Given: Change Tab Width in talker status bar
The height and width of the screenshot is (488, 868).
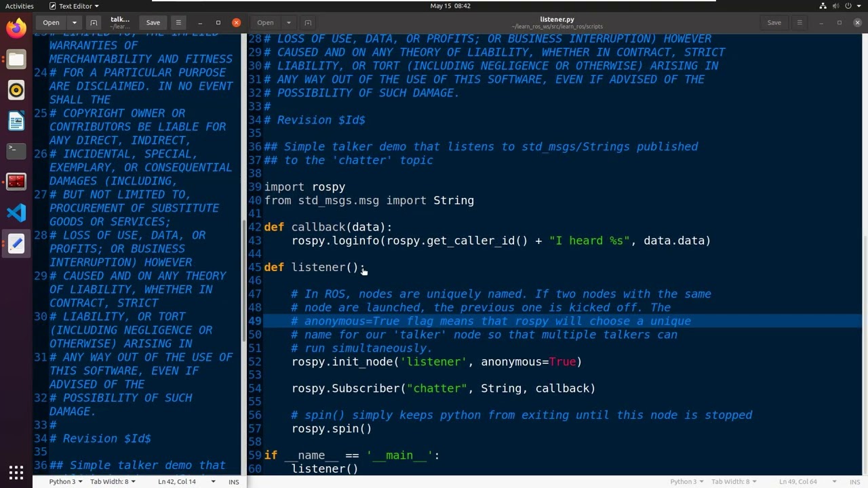Looking at the screenshot, I should tap(113, 481).
